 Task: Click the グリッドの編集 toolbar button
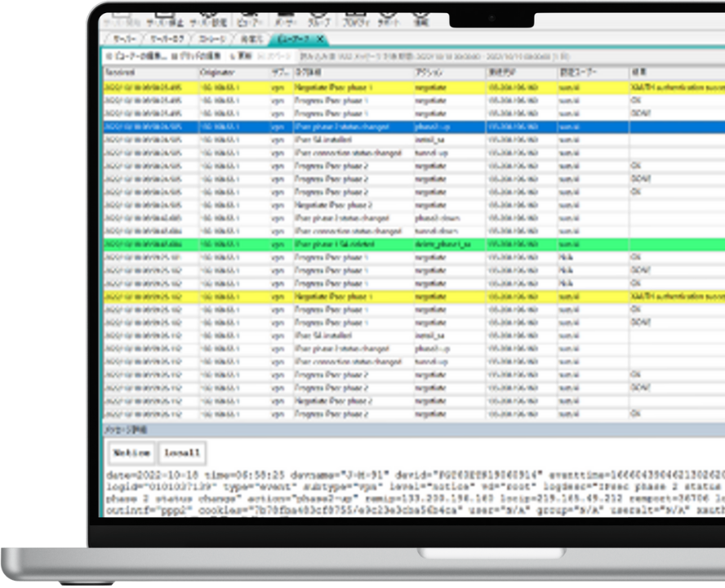point(196,56)
